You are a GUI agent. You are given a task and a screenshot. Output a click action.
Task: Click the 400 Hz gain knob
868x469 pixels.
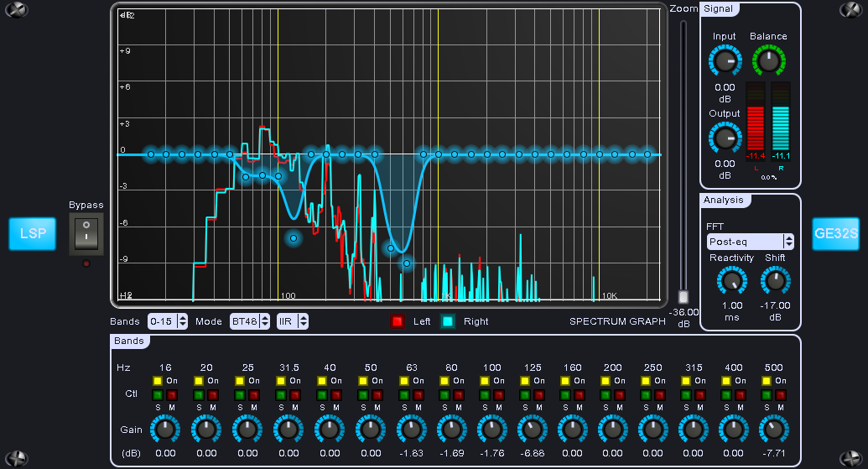pos(734,429)
